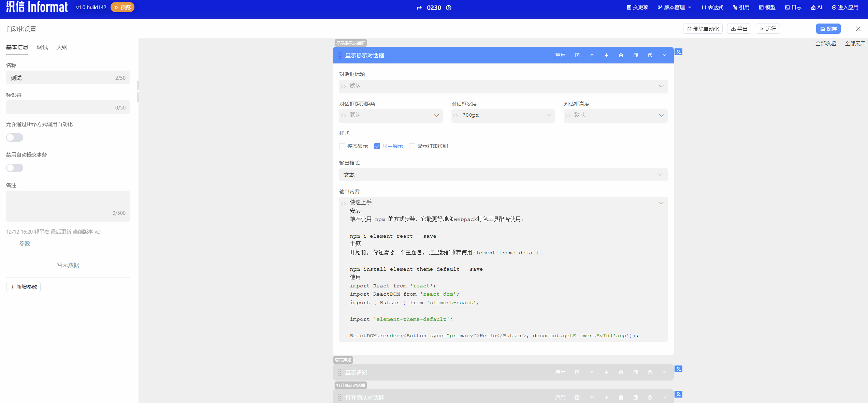The image size is (868, 403).
Task: Open 输出格式 dropdown showing 文本
Action: pyautogui.click(x=503, y=175)
